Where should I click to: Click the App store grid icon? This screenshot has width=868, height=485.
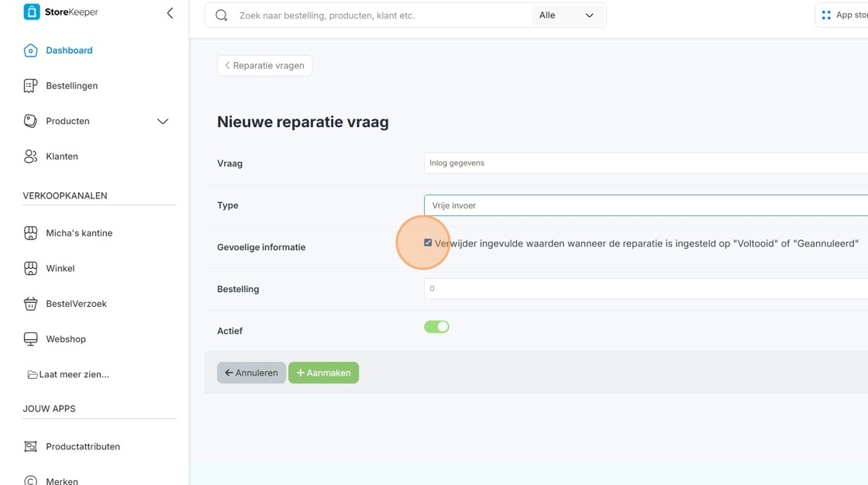[x=826, y=15]
